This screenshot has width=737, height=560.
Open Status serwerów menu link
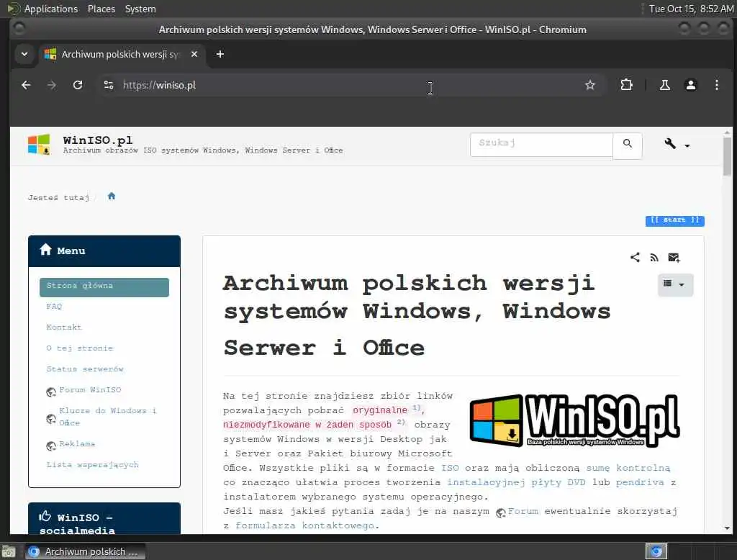(x=85, y=369)
